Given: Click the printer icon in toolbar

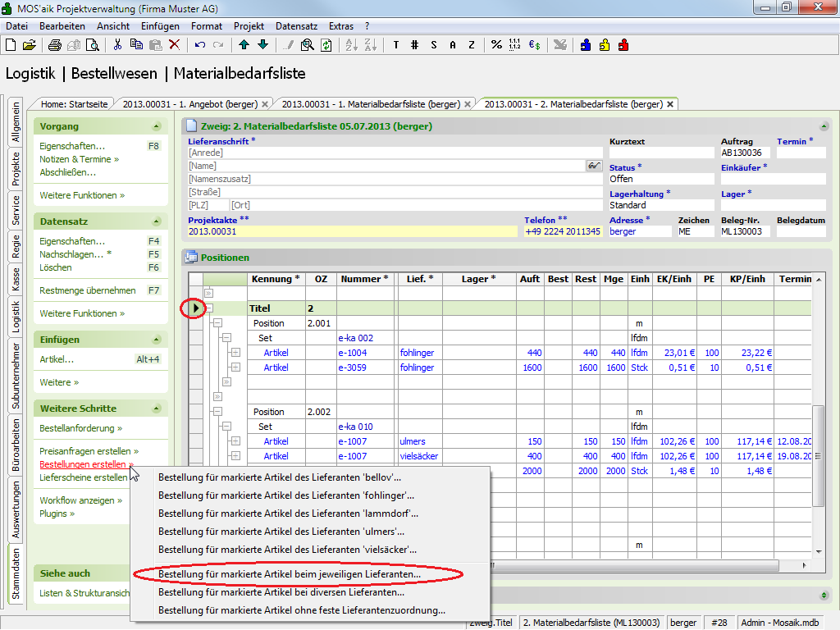Looking at the screenshot, I should [x=55, y=45].
